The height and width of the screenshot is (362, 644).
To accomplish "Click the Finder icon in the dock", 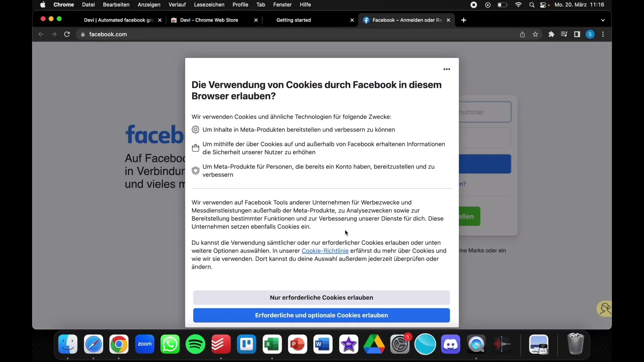I will tap(68, 344).
